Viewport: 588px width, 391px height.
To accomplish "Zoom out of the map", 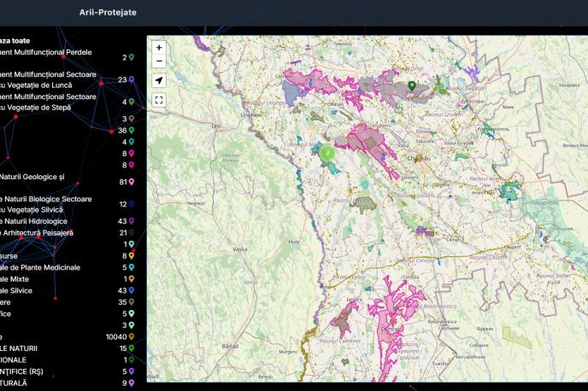I will click(159, 61).
